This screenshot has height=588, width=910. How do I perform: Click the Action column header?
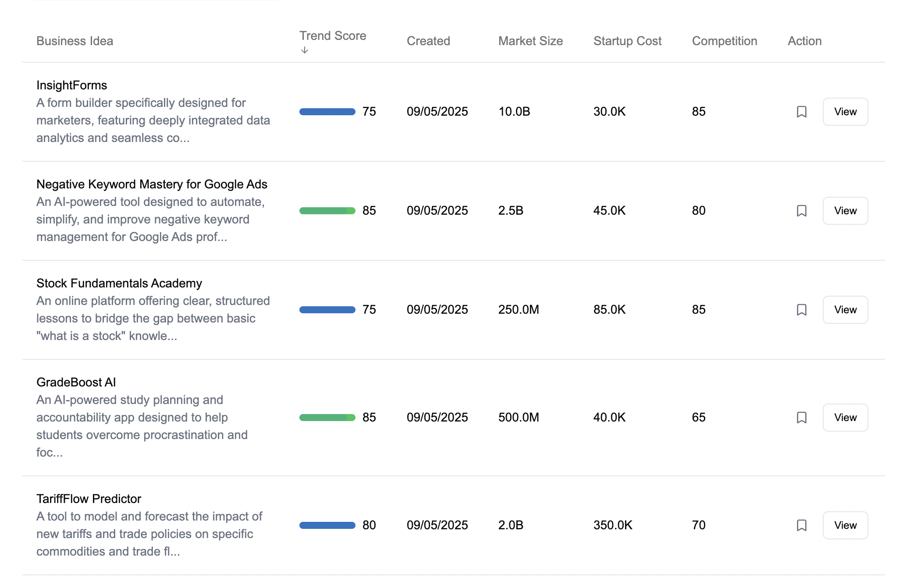804,41
